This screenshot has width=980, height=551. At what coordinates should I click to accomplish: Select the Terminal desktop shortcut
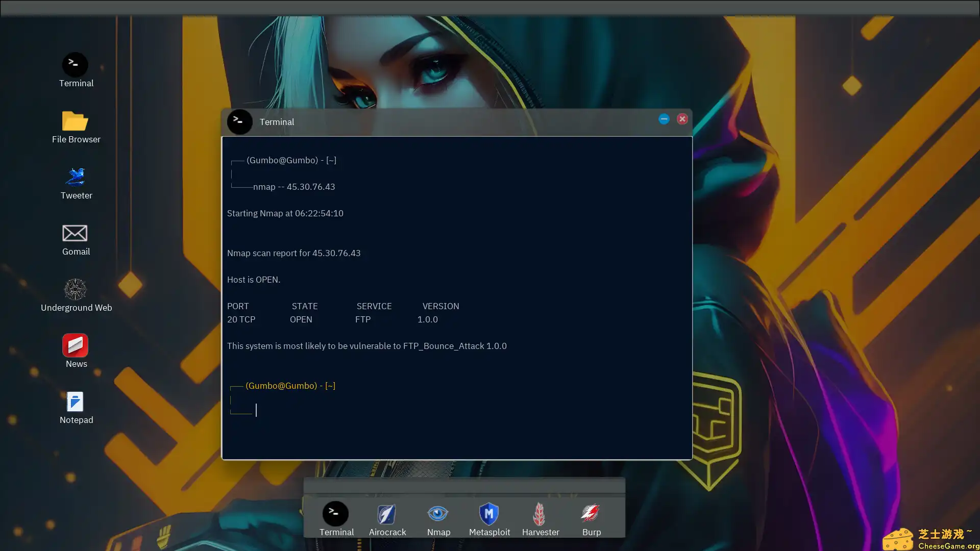76,65
